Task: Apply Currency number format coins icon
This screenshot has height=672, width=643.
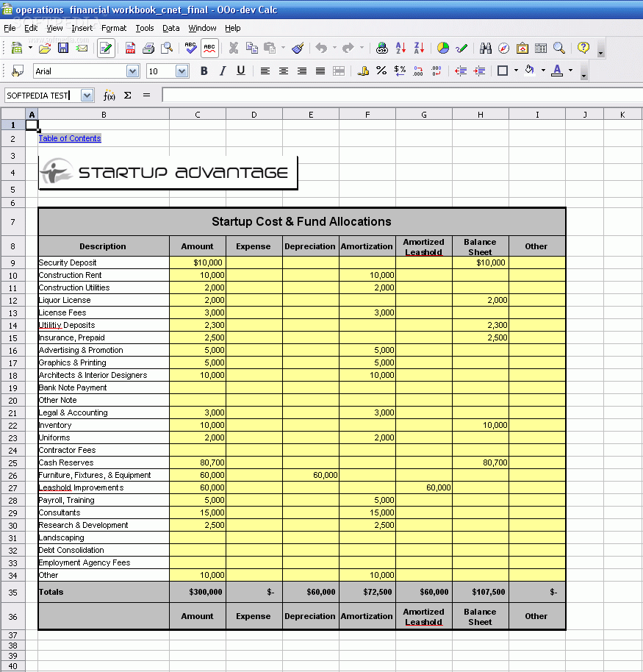Action: tap(363, 71)
